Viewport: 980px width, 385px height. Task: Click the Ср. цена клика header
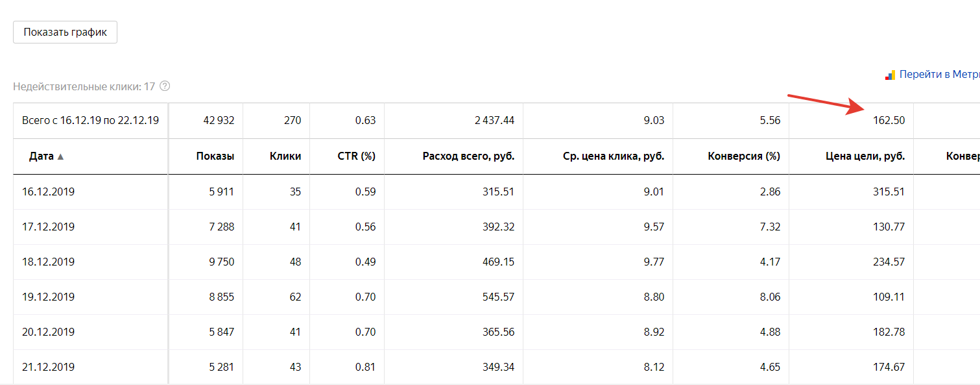(x=614, y=156)
